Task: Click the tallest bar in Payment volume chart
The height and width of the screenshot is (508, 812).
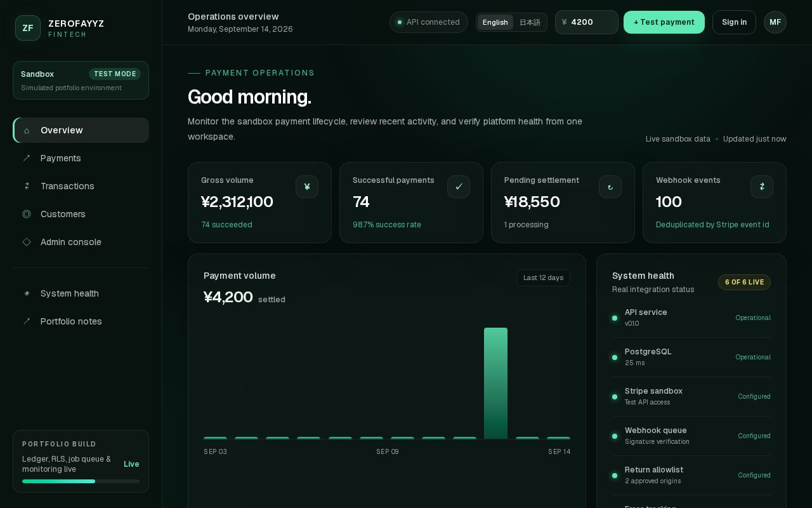Action: [495, 383]
